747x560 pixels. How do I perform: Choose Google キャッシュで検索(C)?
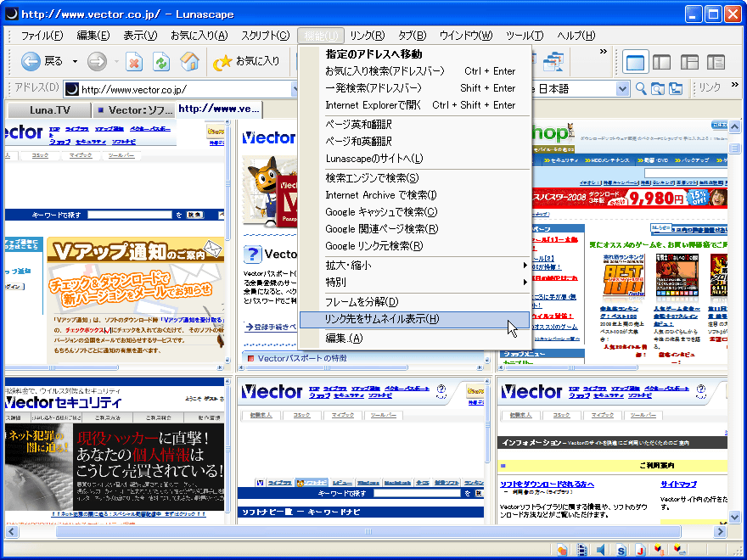coord(414,212)
